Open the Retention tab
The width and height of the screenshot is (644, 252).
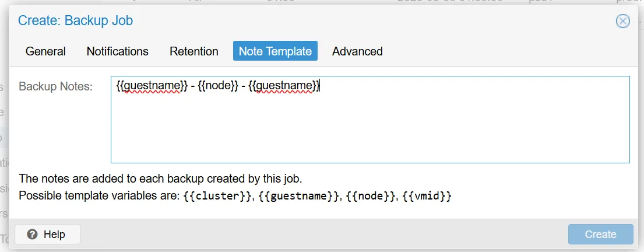click(194, 51)
